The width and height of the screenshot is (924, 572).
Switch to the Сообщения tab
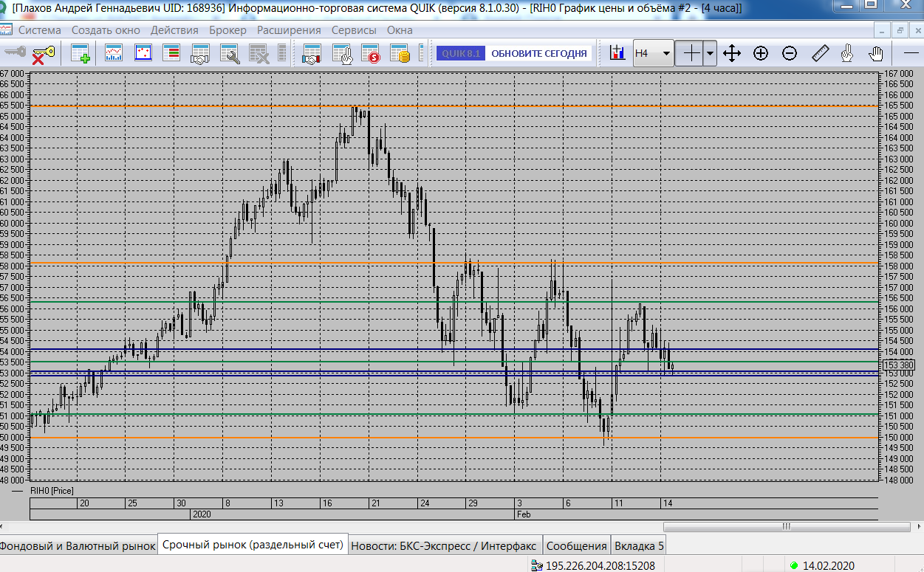576,546
